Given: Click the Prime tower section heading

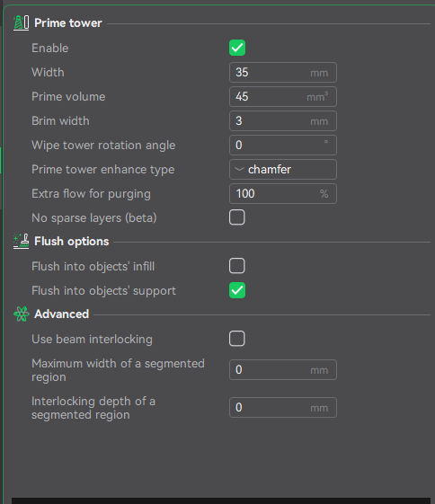Looking at the screenshot, I should click(68, 23).
